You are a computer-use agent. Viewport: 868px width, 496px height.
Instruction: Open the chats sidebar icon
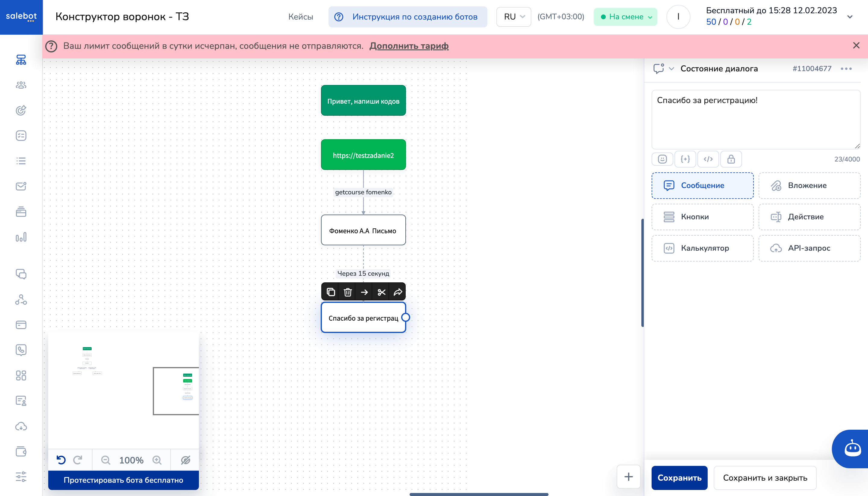[21, 274]
